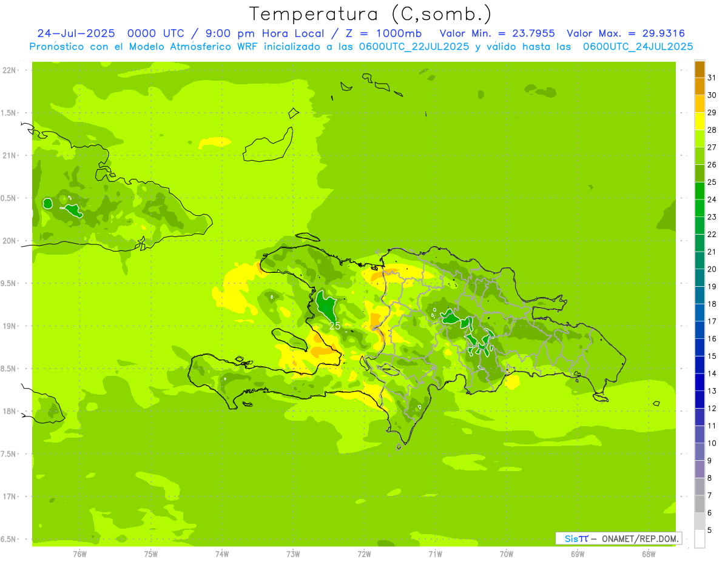
Task: Click the "74W" longitude axis label
Action: point(222,554)
